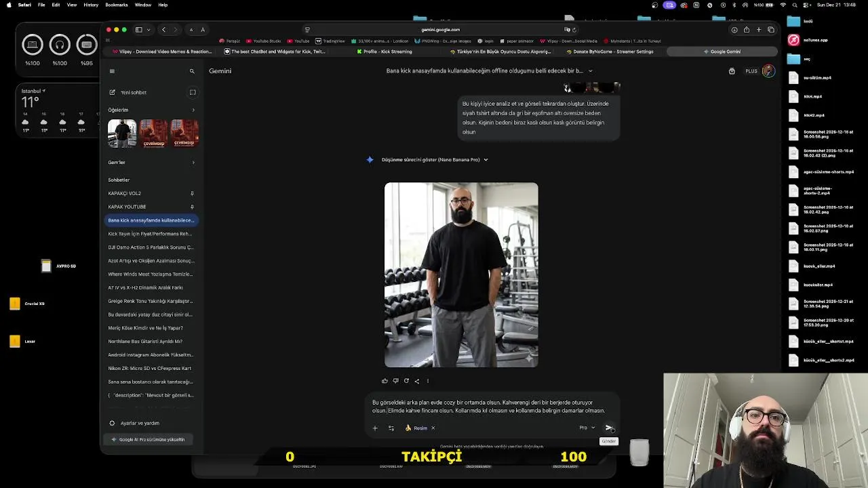Click the regenerate response icon
Viewport: 868px width, 488px height.
[x=406, y=381]
